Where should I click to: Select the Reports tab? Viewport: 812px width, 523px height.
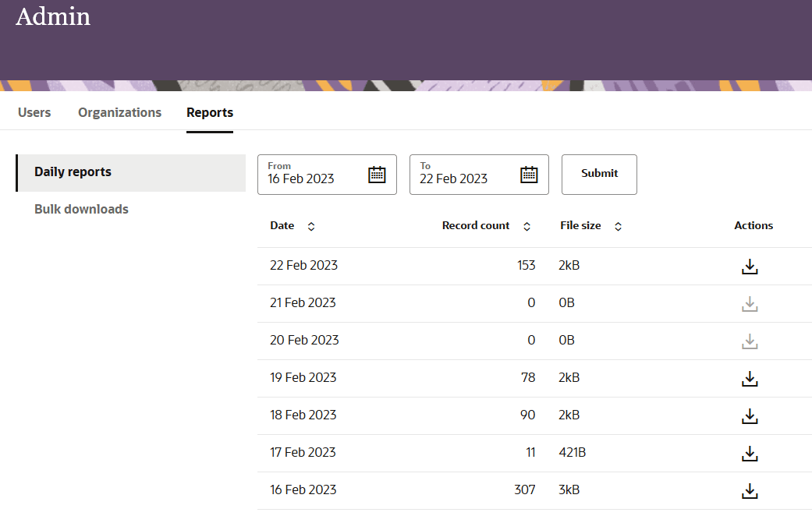pyautogui.click(x=209, y=112)
